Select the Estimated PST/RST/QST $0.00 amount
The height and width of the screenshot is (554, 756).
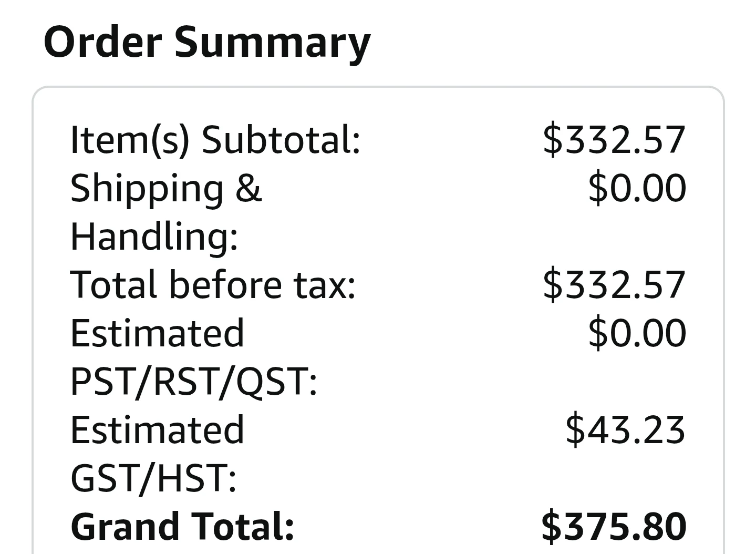(637, 333)
